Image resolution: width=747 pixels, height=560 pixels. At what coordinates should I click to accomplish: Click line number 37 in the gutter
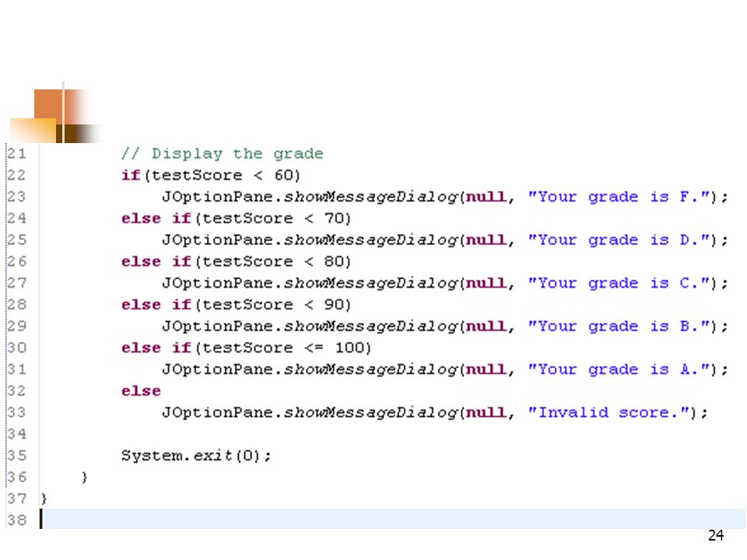click(x=16, y=499)
